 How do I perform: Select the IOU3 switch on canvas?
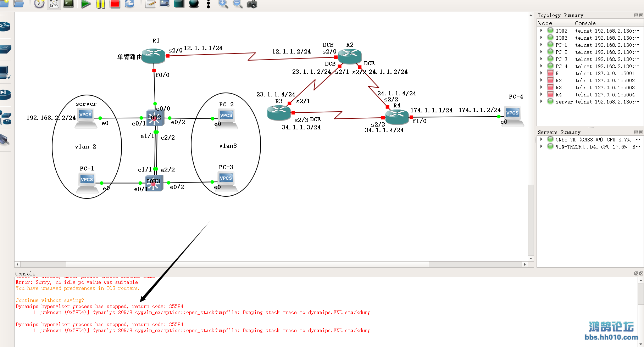154,183
